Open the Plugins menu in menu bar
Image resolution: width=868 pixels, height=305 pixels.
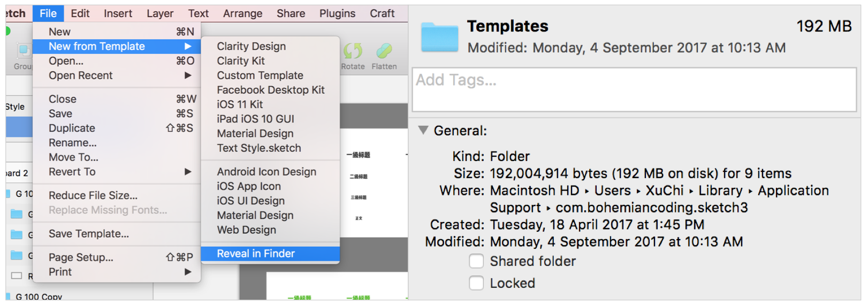click(337, 13)
